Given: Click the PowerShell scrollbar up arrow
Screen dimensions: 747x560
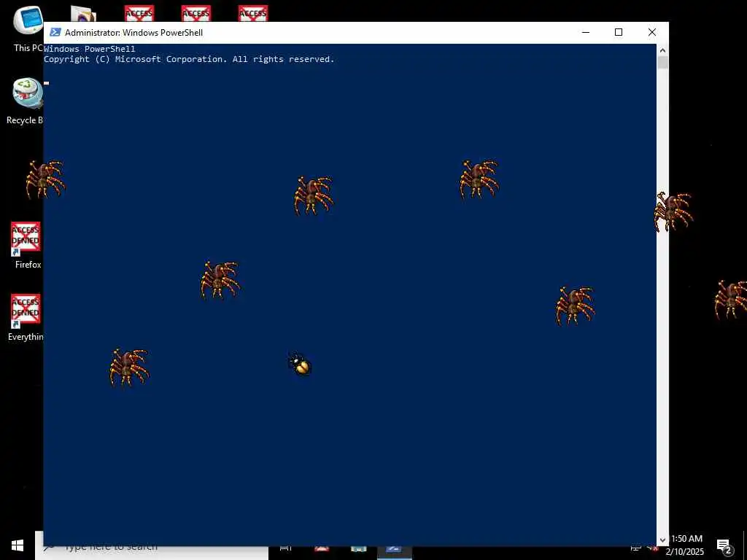Looking at the screenshot, I should pos(662,50).
